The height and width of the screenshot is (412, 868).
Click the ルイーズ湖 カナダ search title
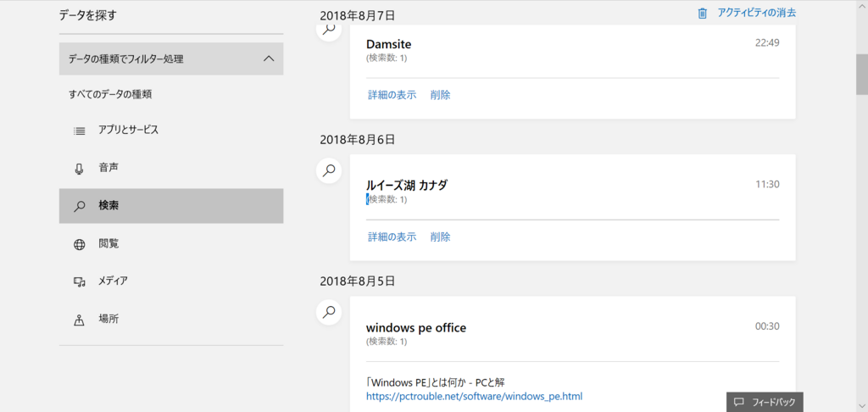point(407,186)
